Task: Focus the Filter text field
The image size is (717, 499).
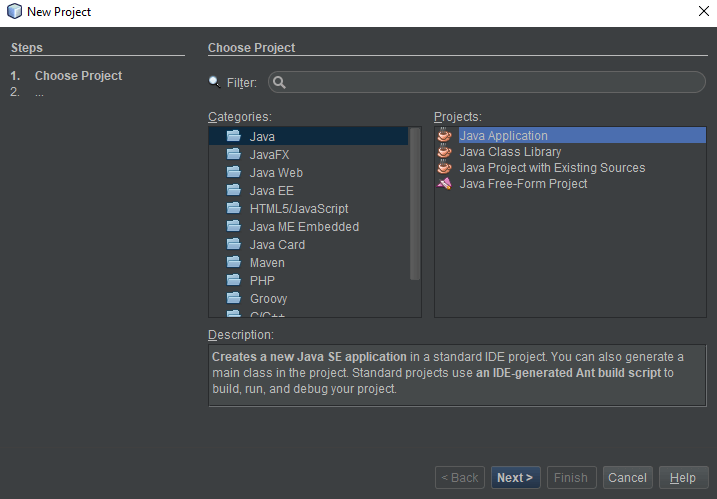Action: click(487, 82)
